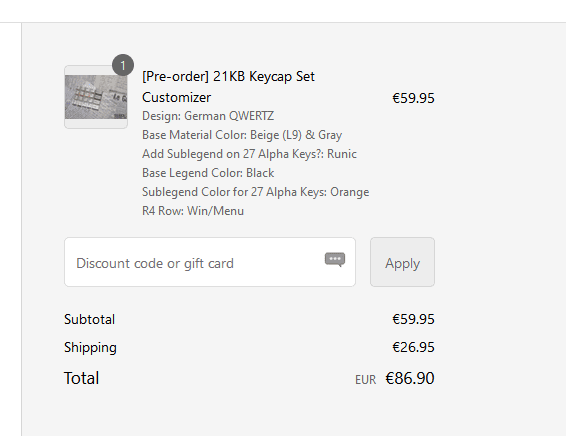The height and width of the screenshot is (436, 566).
Task: Select the Base Legend Color: Black text
Action: tap(208, 173)
